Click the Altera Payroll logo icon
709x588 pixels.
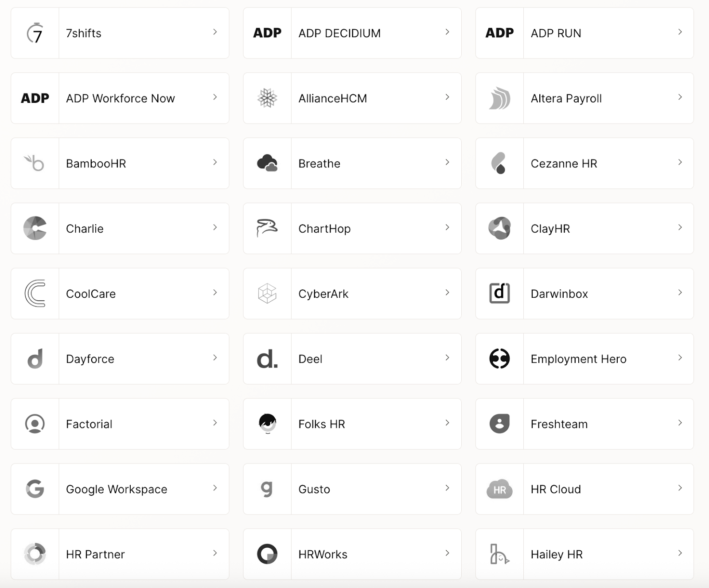[x=499, y=98]
